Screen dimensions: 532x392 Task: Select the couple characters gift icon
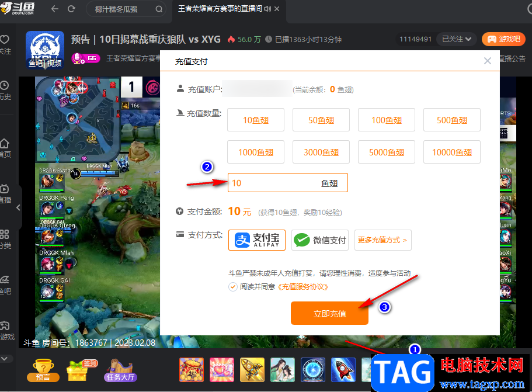pyautogui.click(x=283, y=370)
